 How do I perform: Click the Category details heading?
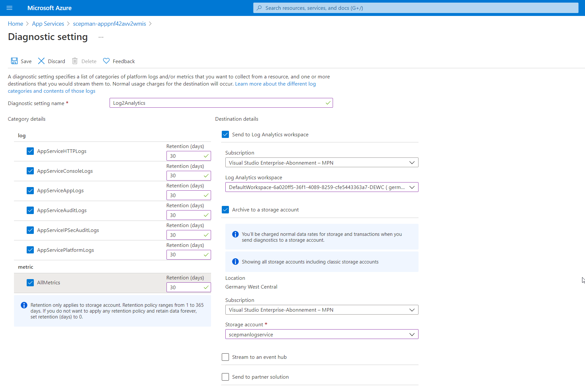27,119
